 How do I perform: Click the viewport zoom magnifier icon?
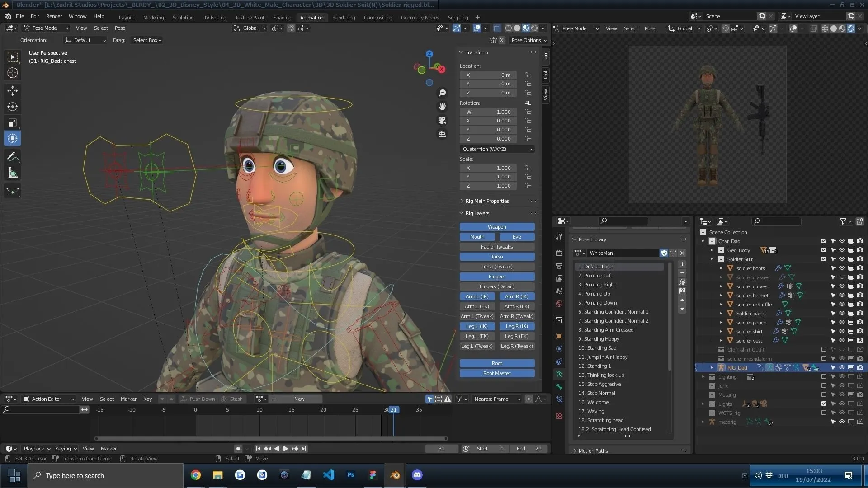[x=442, y=93]
